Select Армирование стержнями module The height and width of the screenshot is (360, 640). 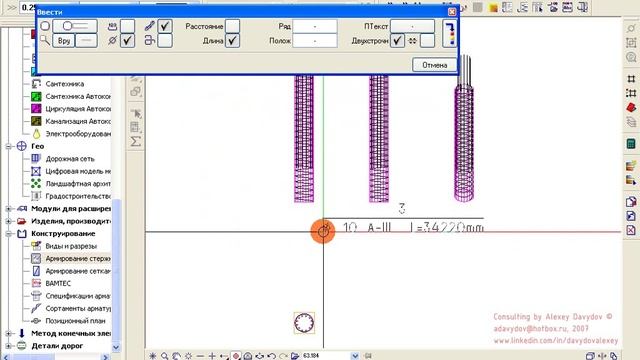(x=78, y=258)
